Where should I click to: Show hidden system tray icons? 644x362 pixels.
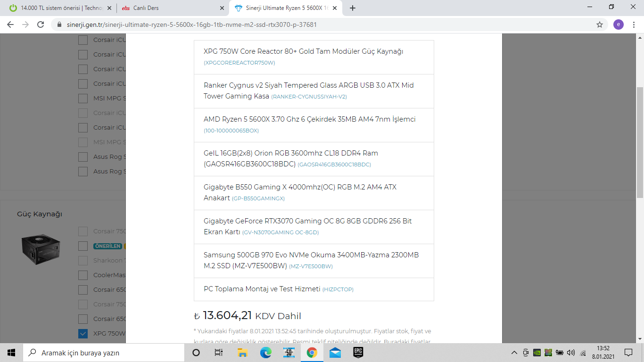tap(514, 353)
